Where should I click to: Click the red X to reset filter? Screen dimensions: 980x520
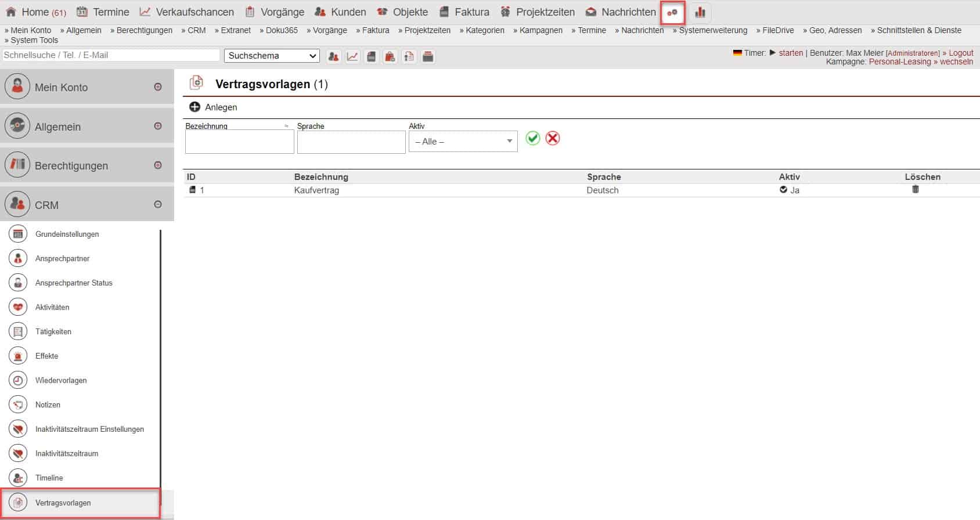[553, 138]
